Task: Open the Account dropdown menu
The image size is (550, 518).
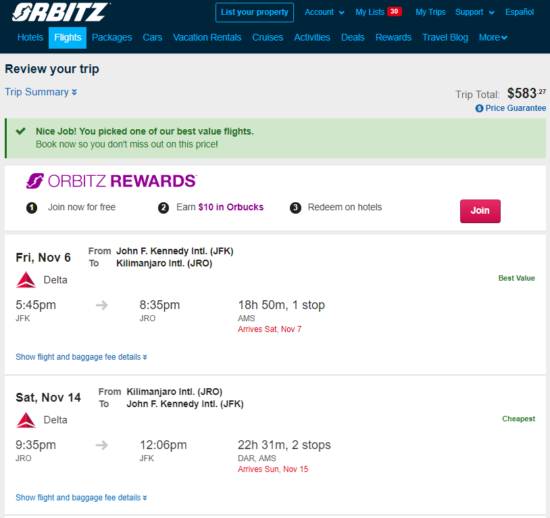Action: coord(324,12)
